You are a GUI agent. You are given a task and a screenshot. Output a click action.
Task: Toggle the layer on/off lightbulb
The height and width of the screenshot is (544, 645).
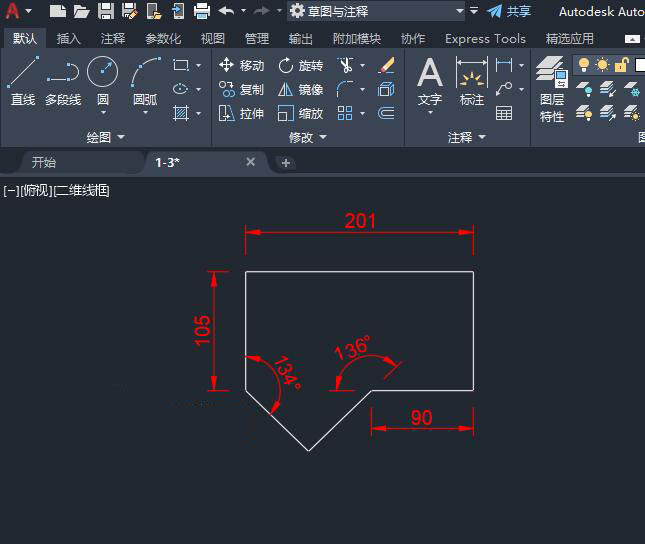pyautogui.click(x=584, y=65)
